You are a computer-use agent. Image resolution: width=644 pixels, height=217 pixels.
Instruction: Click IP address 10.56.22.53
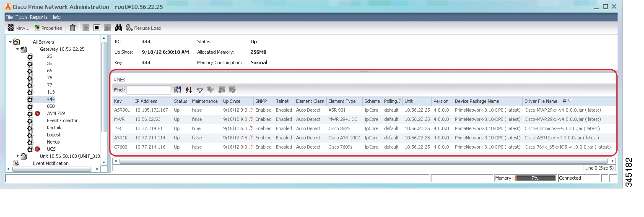pos(148,119)
